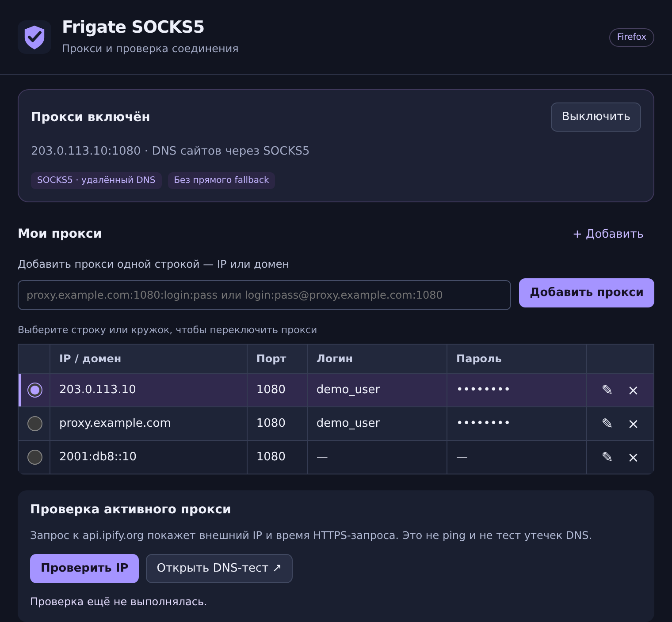Image resolution: width=672 pixels, height=622 pixels.
Task: Click the Добавить прокси button
Action: [x=586, y=293]
